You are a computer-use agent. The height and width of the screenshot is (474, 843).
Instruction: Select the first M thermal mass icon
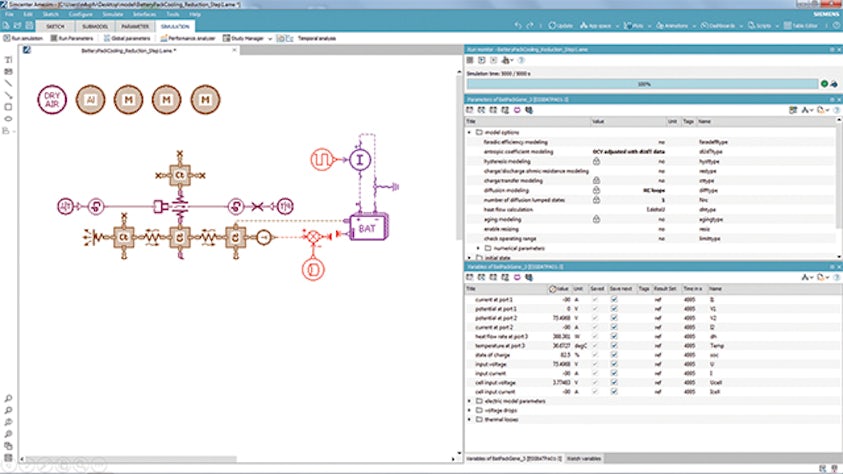click(x=128, y=100)
